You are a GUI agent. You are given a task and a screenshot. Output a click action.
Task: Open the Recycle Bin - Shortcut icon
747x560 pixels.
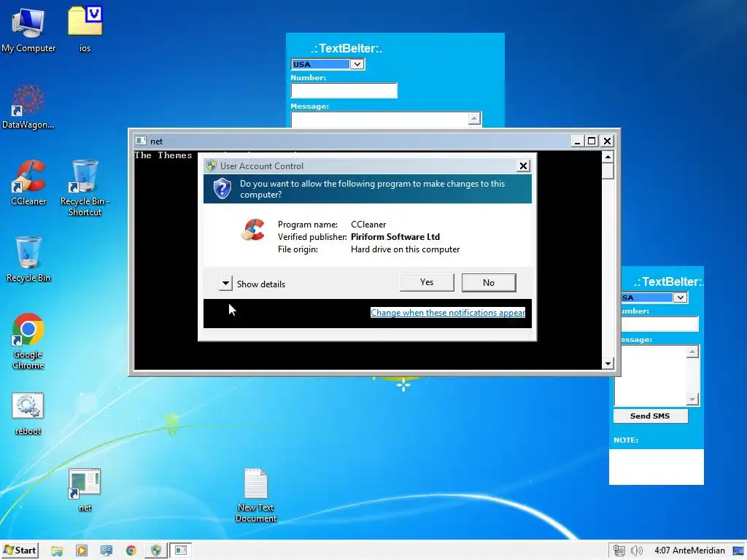tap(85, 188)
